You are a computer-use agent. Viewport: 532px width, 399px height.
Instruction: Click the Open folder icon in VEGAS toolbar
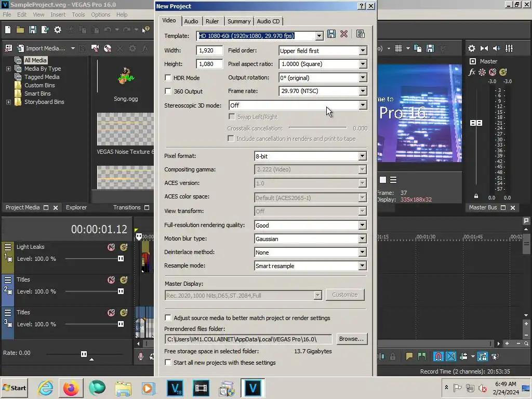[20, 30]
